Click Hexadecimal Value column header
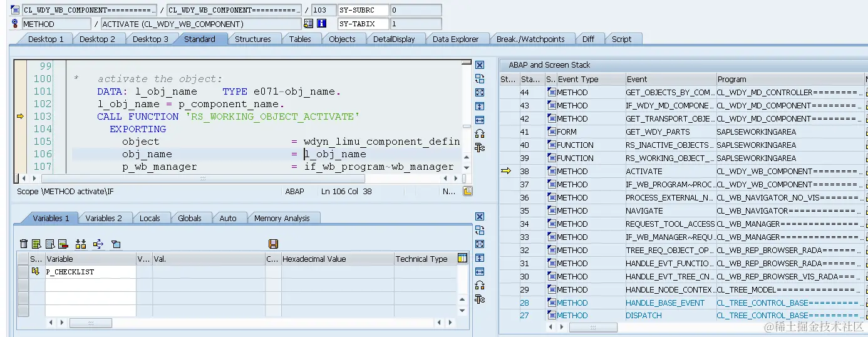 point(337,259)
